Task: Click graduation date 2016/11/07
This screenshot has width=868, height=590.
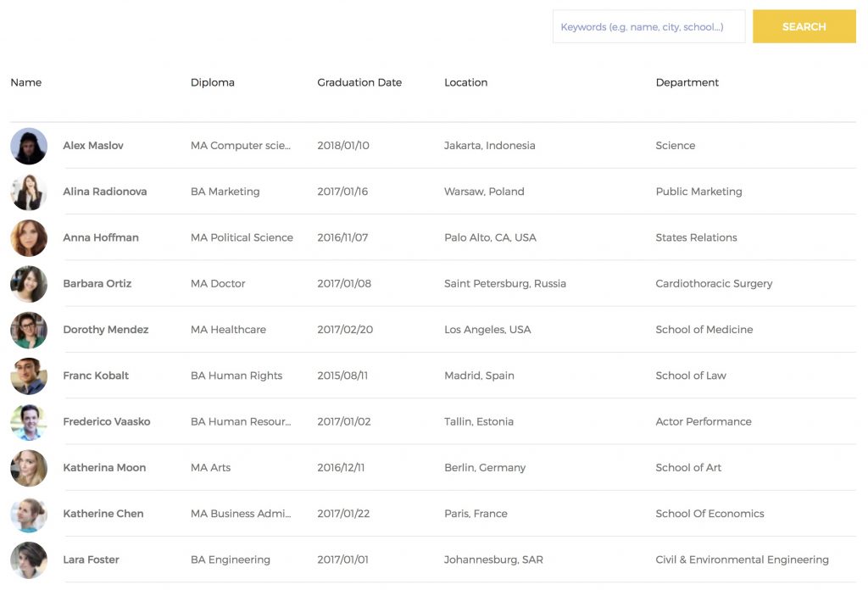Action: 342,237
